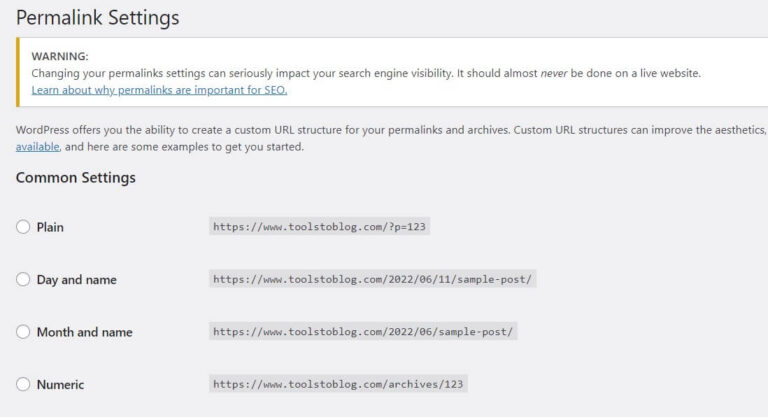This screenshot has width=768, height=417.
Task: Click the 'Day and name' text label
Action: [x=76, y=280]
